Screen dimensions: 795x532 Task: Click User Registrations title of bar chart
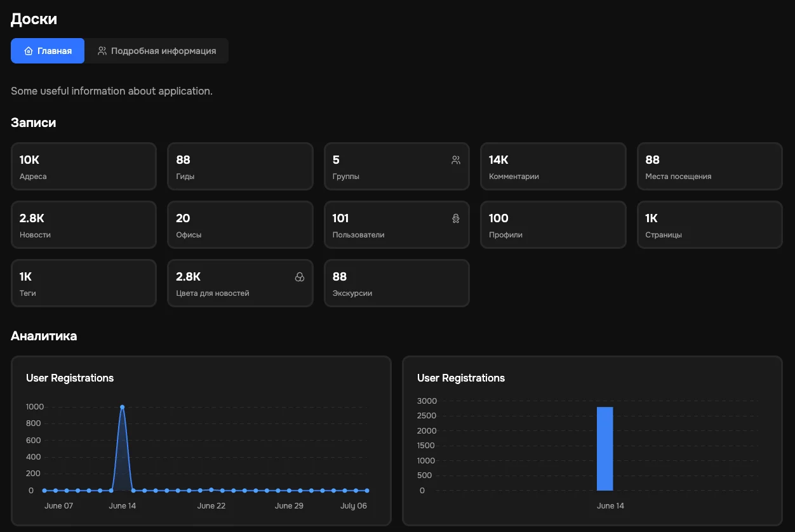pyautogui.click(x=461, y=378)
